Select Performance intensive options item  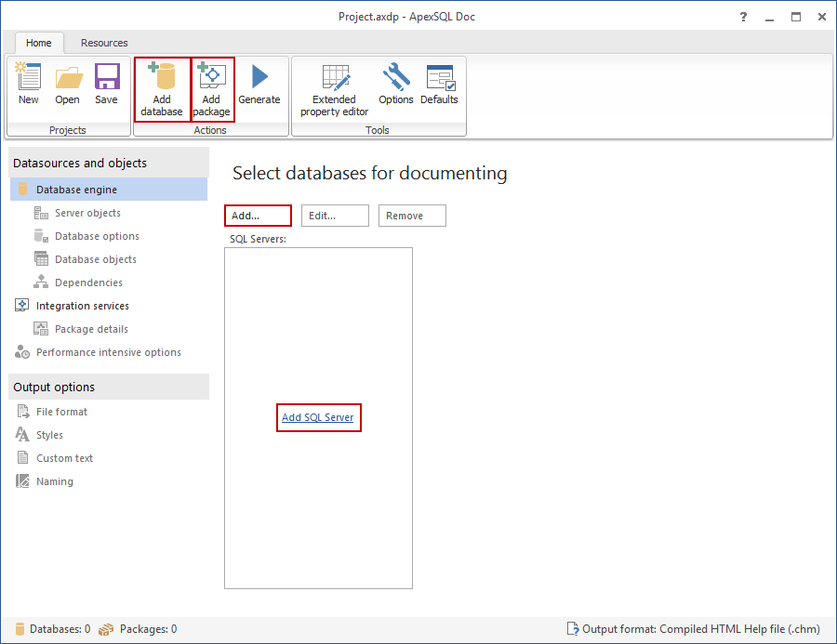(109, 352)
